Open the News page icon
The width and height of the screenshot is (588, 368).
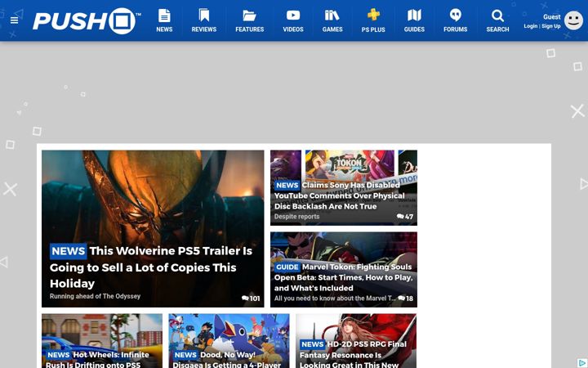[164, 16]
